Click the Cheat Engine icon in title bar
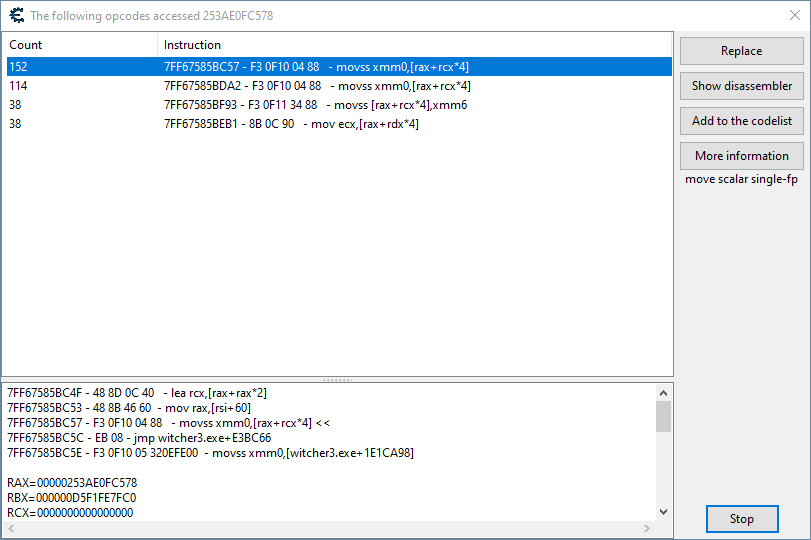 pos(16,15)
